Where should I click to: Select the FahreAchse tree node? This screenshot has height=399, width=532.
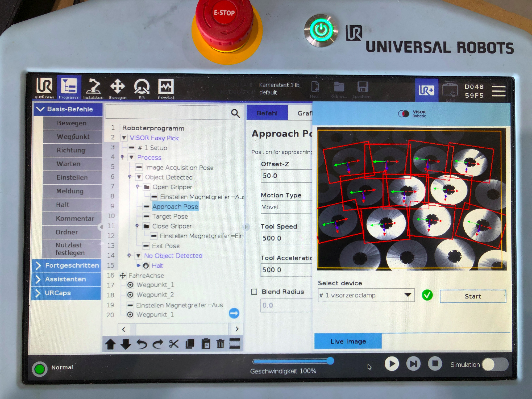146,275
